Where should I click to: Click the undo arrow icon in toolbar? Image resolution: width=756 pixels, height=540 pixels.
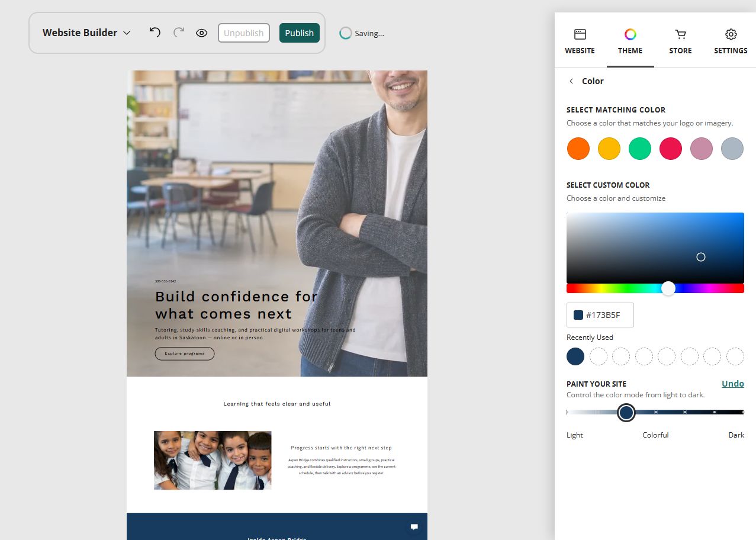point(155,33)
